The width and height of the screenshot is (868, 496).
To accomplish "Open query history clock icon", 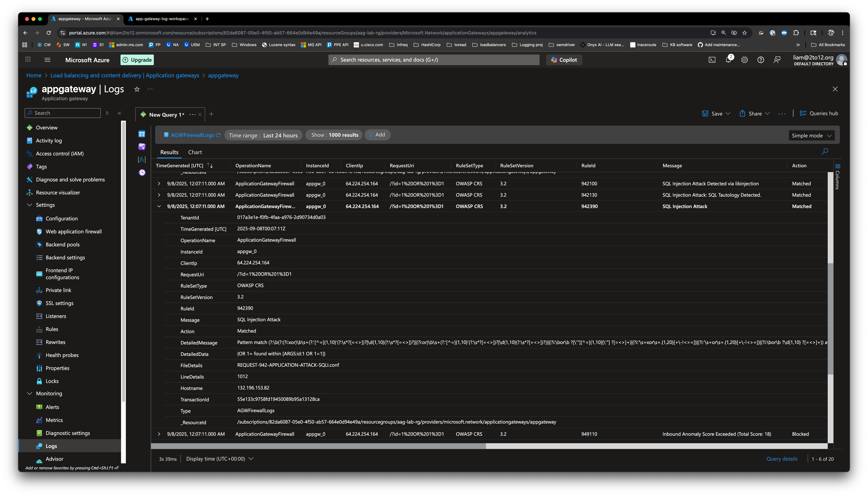I will tap(142, 172).
